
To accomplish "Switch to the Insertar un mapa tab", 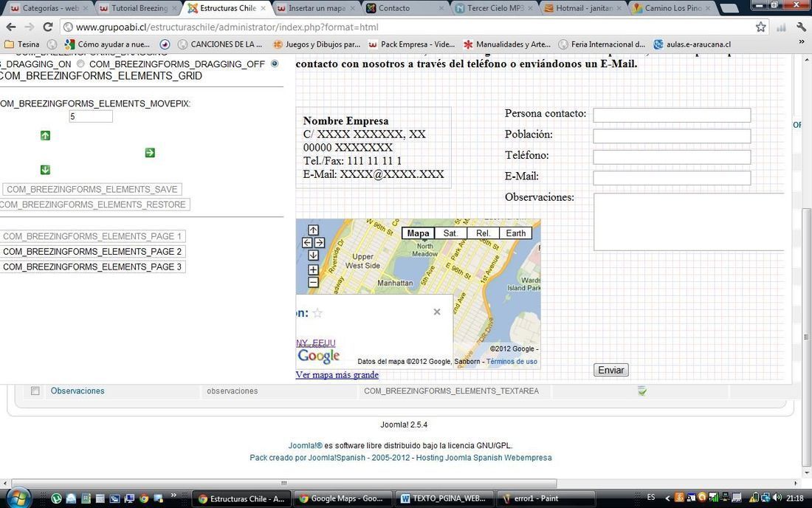I will [x=316, y=8].
